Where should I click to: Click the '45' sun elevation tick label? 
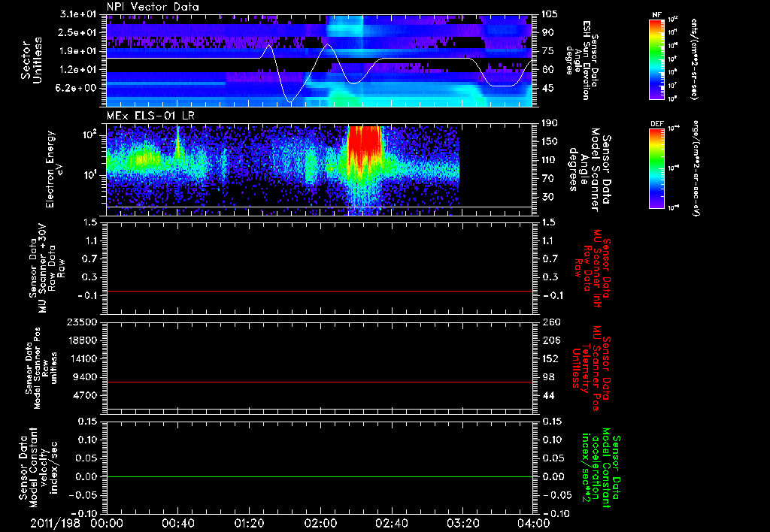(547, 88)
